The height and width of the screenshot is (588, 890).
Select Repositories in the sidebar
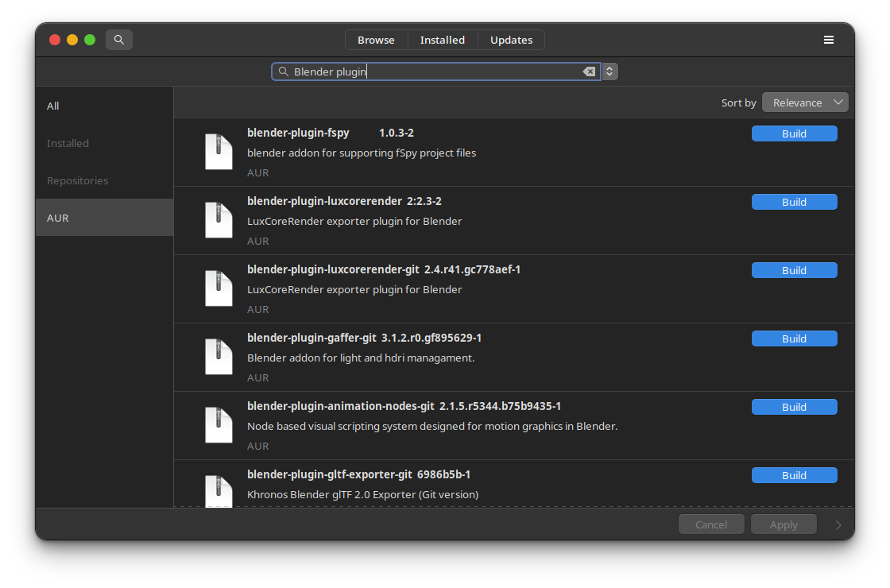(x=104, y=180)
